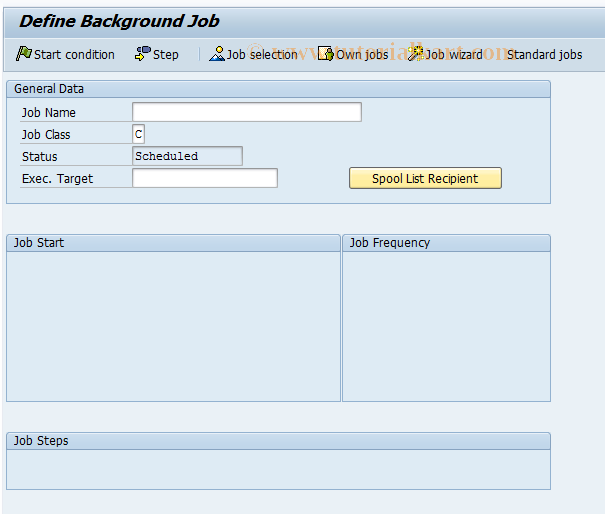605x514 pixels.
Task: Click the Exec. Target input field
Action: (x=205, y=178)
